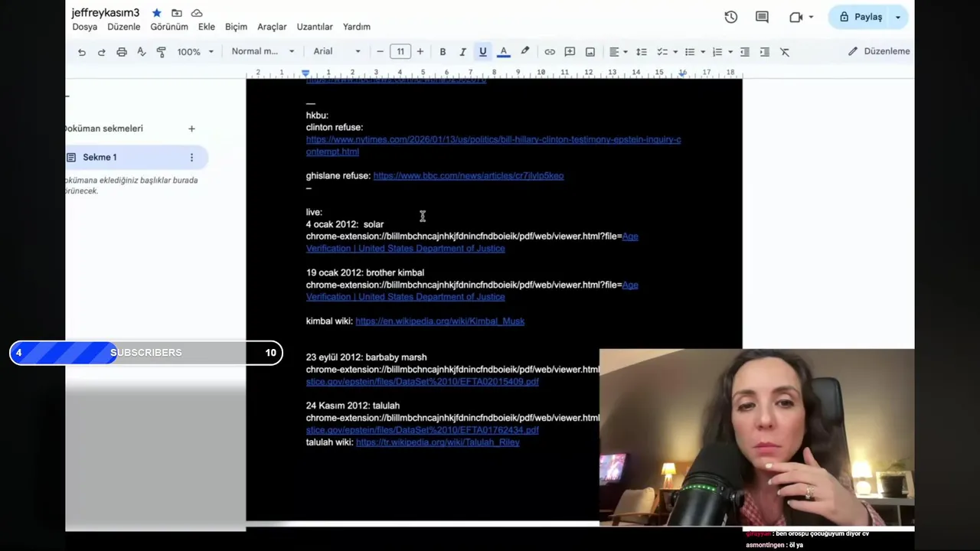Viewport: 980px width, 551px height.
Task: Clear text formatting
Action: pos(785,51)
